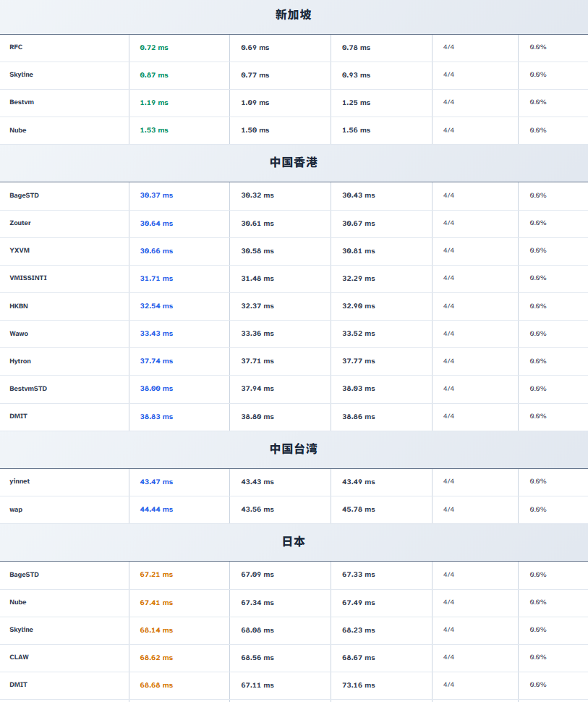The image size is (588, 702).
Task: Click the 日本 section header
Action: coord(294,542)
